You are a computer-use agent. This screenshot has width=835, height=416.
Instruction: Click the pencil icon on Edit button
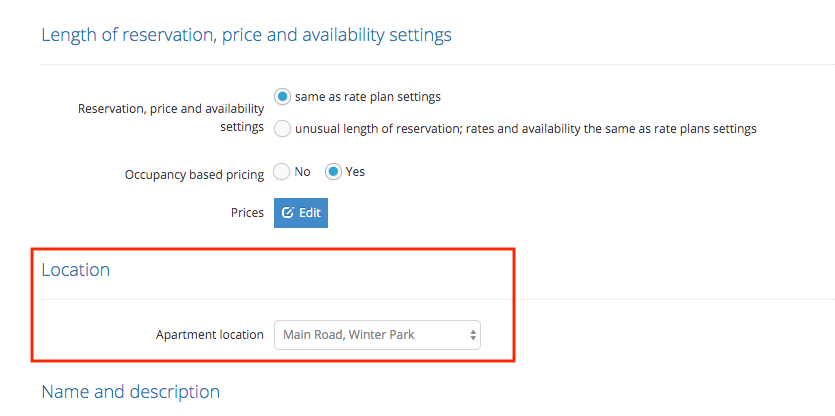287,213
